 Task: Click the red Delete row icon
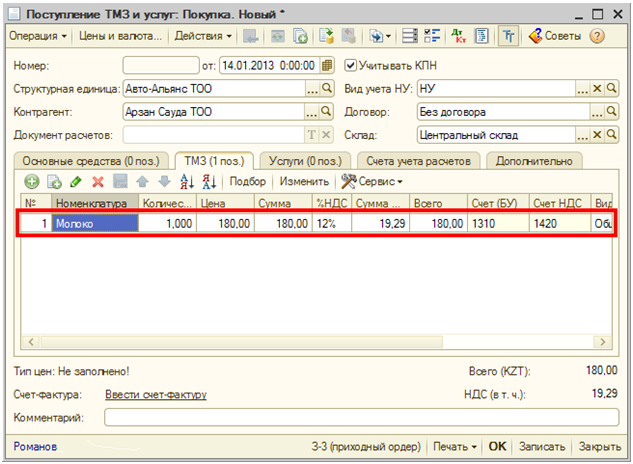pyautogui.click(x=98, y=182)
